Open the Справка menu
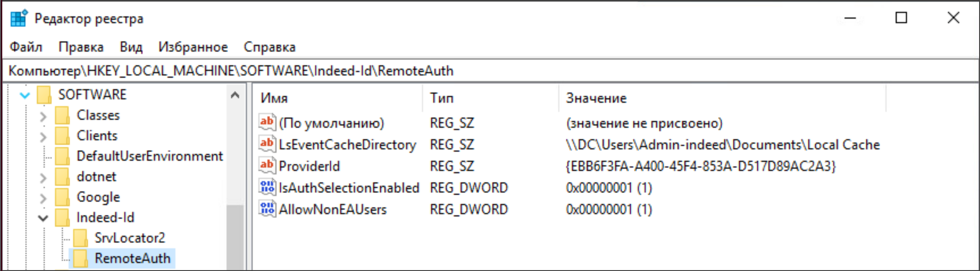The image size is (980, 271). point(269,47)
